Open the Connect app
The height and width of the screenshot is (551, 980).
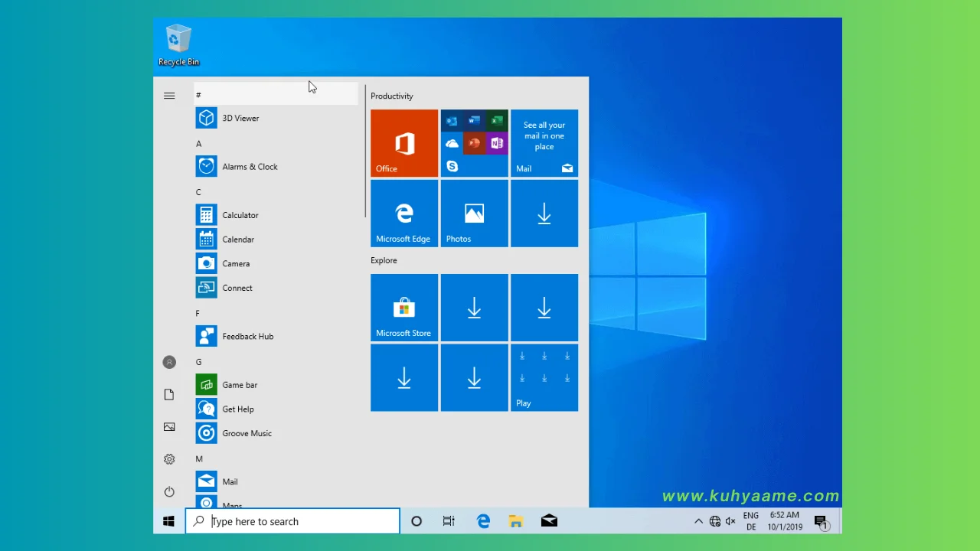[x=276, y=288]
